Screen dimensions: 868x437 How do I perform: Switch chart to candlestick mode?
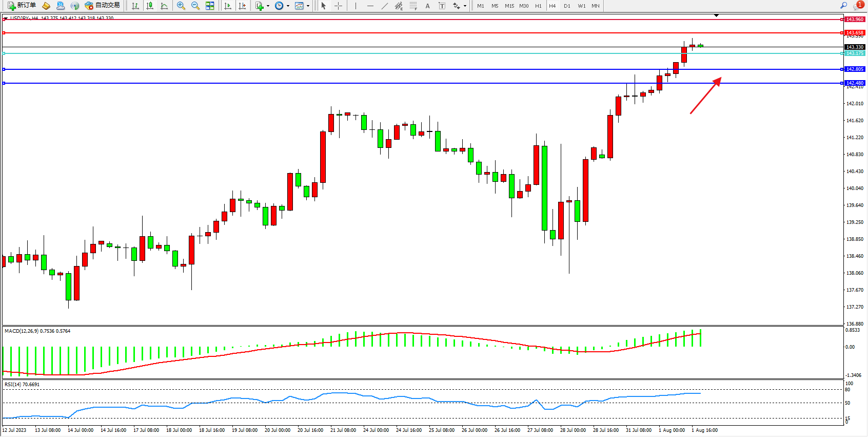(x=150, y=6)
